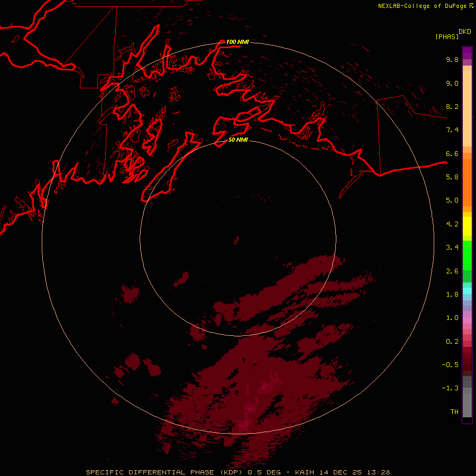
Task: Click the DKD label above color scale
Action: coord(465,32)
